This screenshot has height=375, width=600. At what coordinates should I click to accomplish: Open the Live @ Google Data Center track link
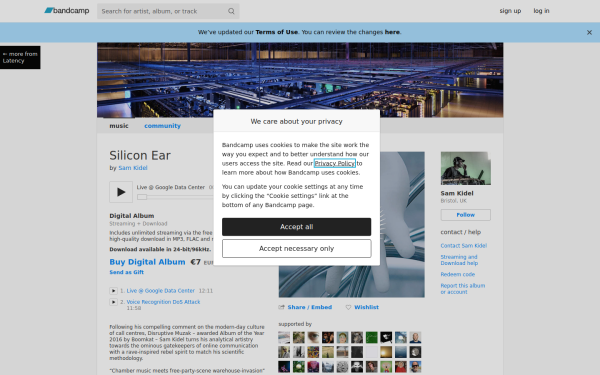[x=161, y=291]
